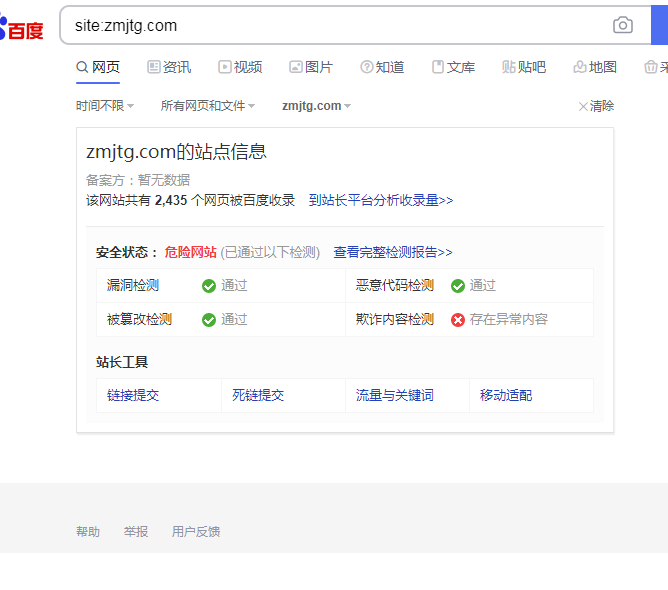Screen dimensions: 668x590
Task: Click green checkmark next to 被篡改检测
Action: click(x=209, y=320)
